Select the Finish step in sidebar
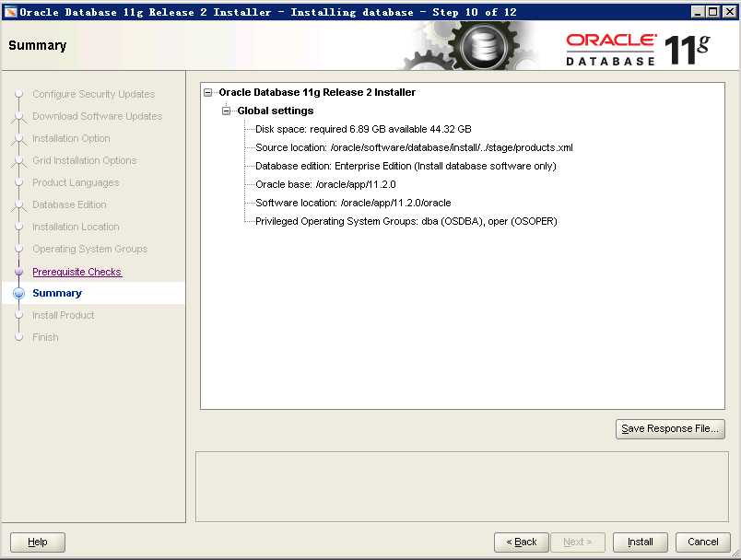The height and width of the screenshot is (560, 741). [x=45, y=338]
